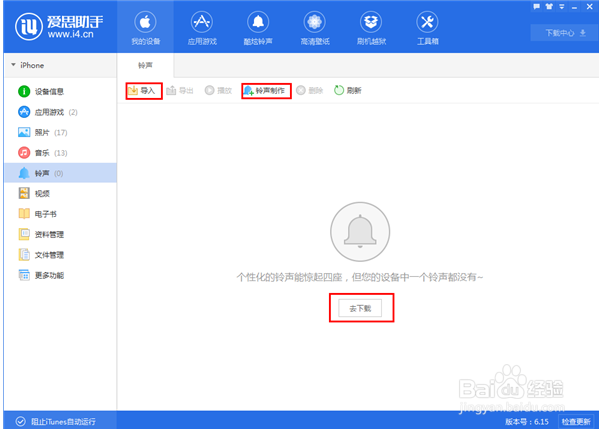Open the 高清壁纸 wallpapers section
Screen dimensions: 599x429
click(x=315, y=28)
